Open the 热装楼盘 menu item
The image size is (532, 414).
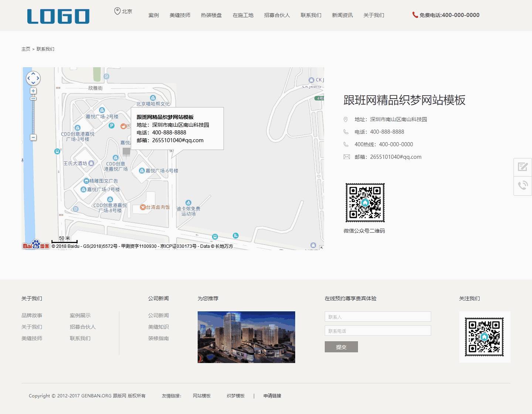tap(211, 15)
